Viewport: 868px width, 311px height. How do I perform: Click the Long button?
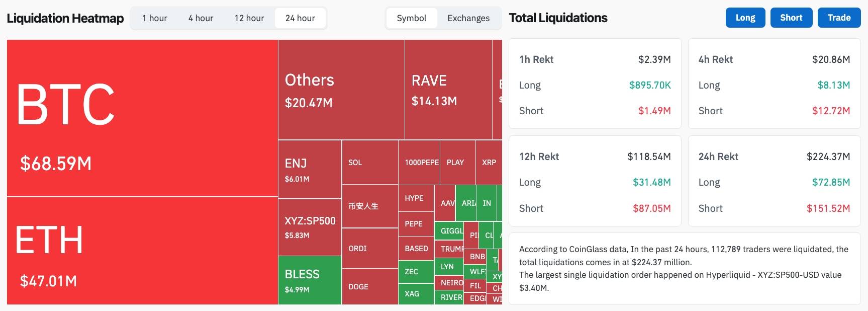pyautogui.click(x=745, y=17)
